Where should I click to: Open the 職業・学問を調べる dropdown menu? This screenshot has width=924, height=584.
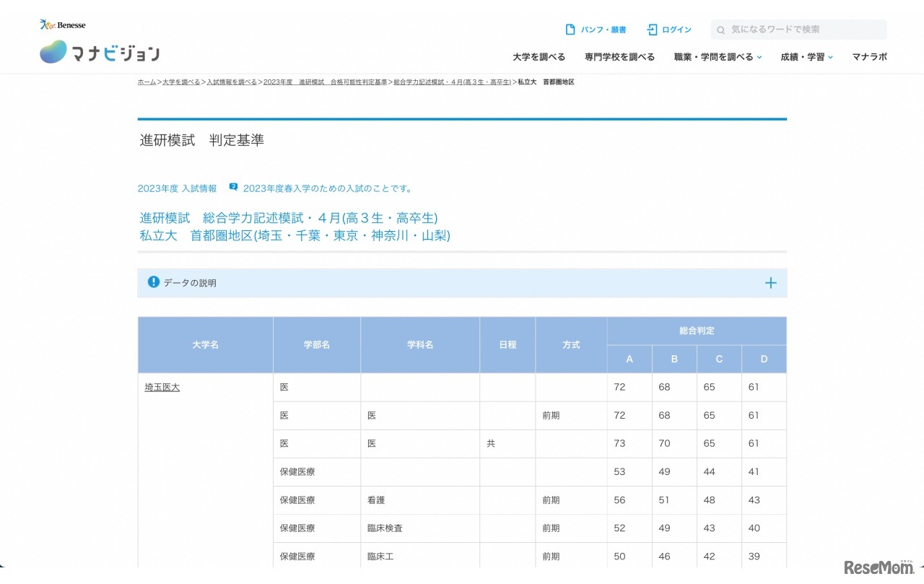pos(718,57)
